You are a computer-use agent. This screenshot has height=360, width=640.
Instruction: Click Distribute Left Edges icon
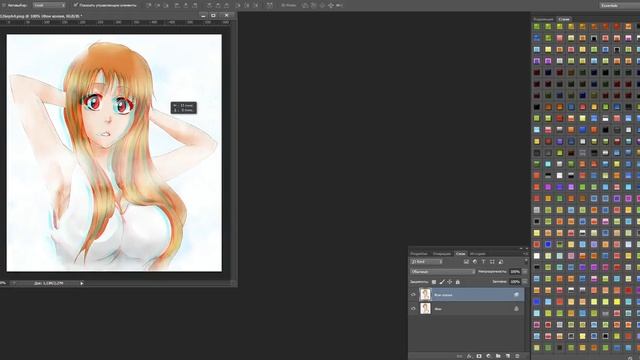(238, 5)
